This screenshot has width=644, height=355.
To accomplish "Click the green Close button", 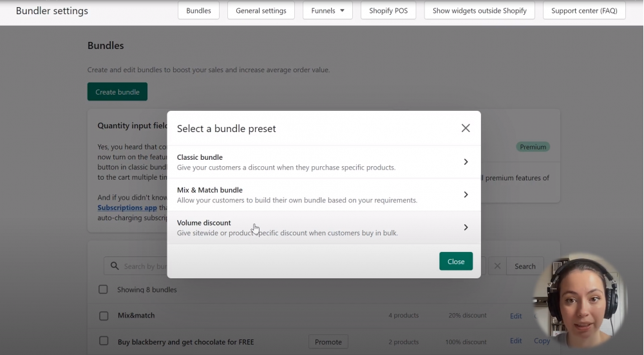I will pos(456,262).
